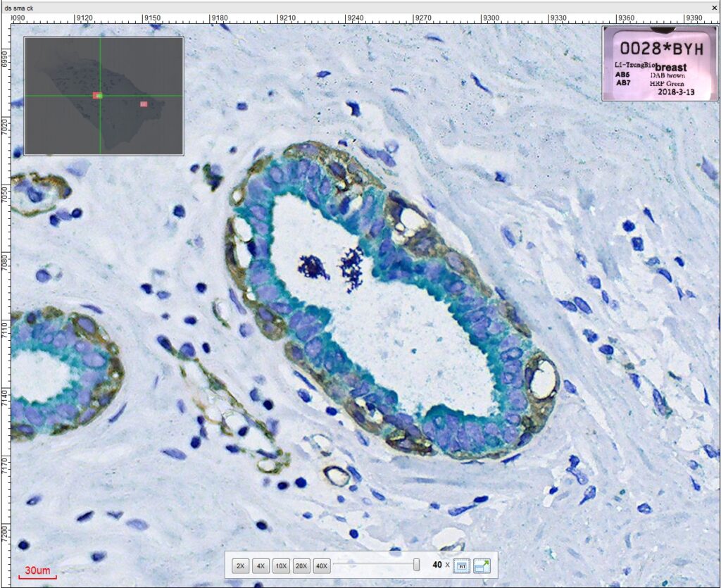This screenshot has width=721, height=588.
Task: Choose the 20X magnification button
Action: coord(301,565)
